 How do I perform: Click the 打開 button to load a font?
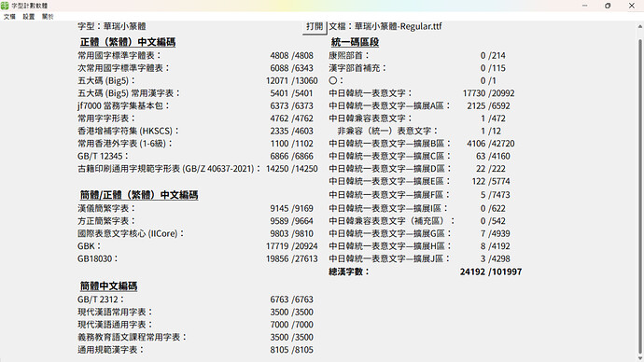pyautogui.click(x=315, y=27)
